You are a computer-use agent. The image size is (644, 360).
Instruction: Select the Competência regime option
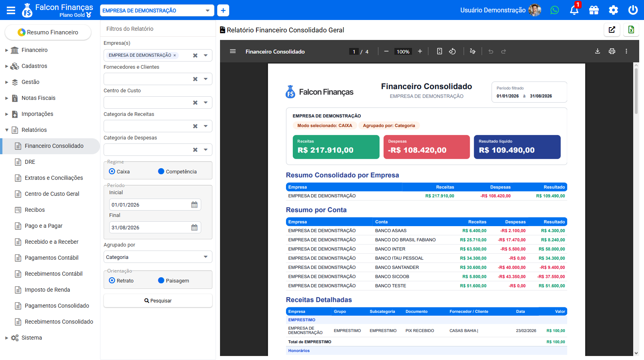coord(161,171)
